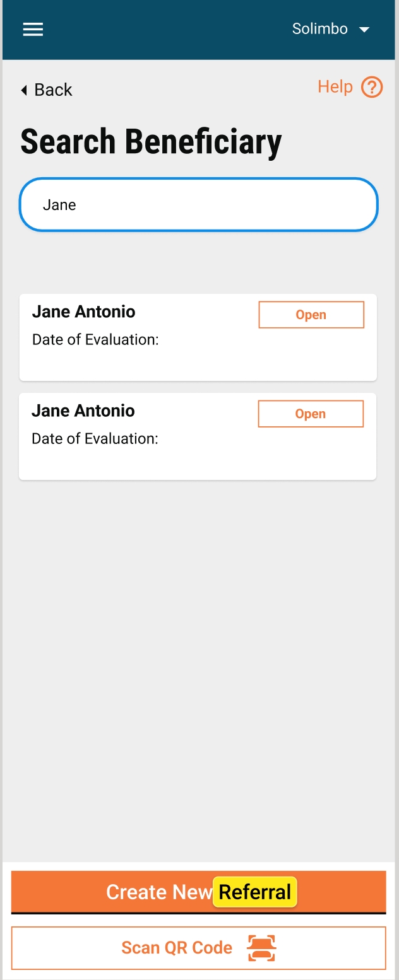Open the Help link text
Viewport: 399px width, 980px height.
coord(335,86)
